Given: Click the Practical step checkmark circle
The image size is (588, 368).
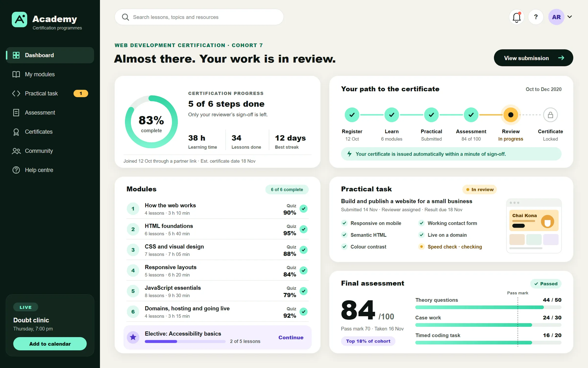Looking at the screenshot, I should click(x=431, y=115).
